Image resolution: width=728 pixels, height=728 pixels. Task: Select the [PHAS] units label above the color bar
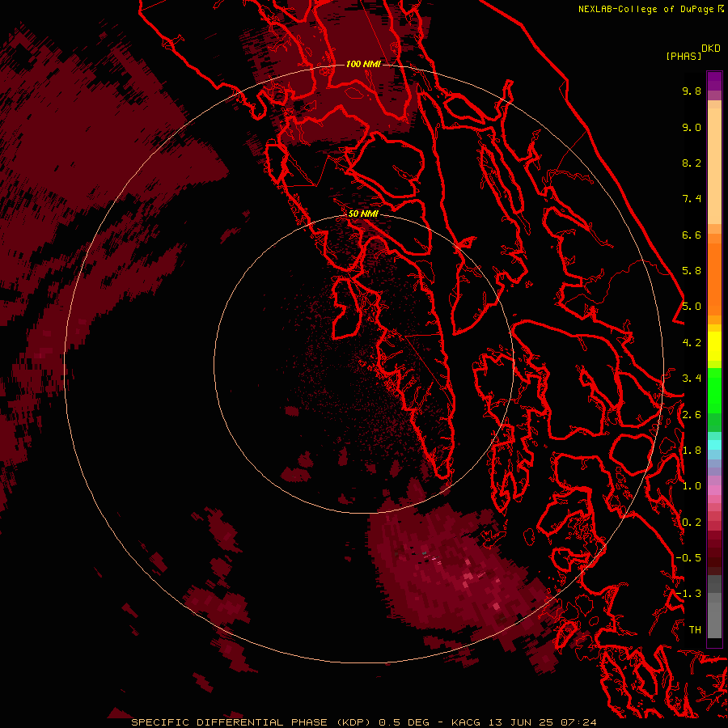(x=684, y=56)
